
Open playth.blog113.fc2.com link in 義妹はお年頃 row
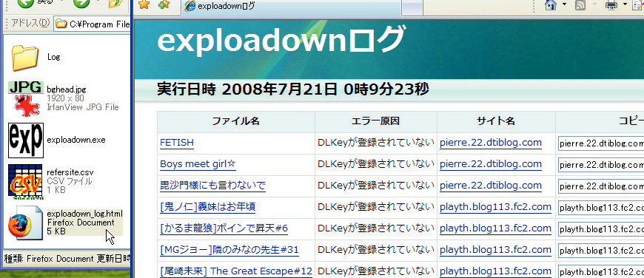pos(495,207)
